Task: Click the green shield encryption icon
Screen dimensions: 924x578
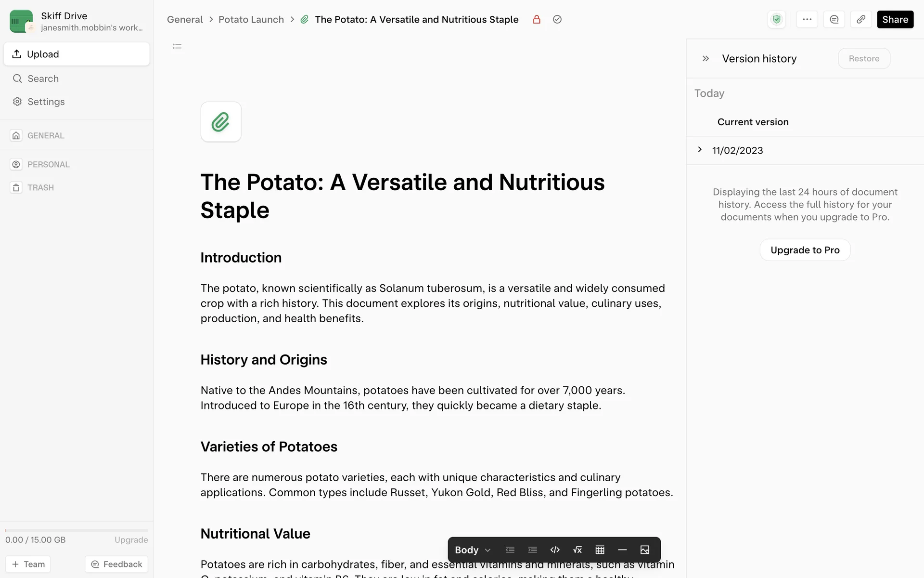Action: pos(776,19)
